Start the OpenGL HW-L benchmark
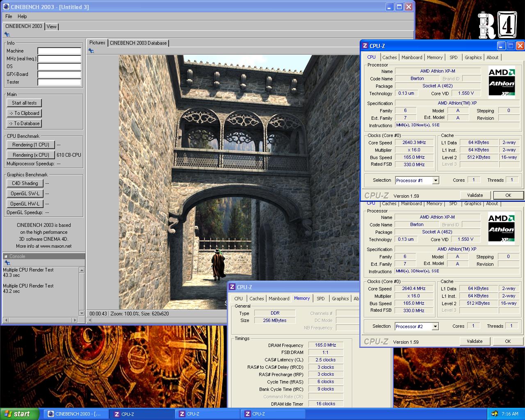Image resolution: width=525 pixels, height=420 pixels. tap(25, 204)
